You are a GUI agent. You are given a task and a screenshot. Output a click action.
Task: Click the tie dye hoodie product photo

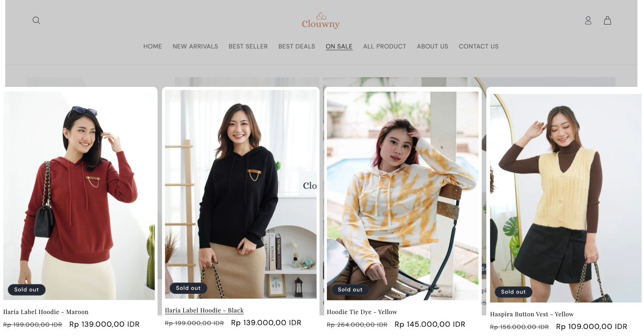(x=402, y=196)
